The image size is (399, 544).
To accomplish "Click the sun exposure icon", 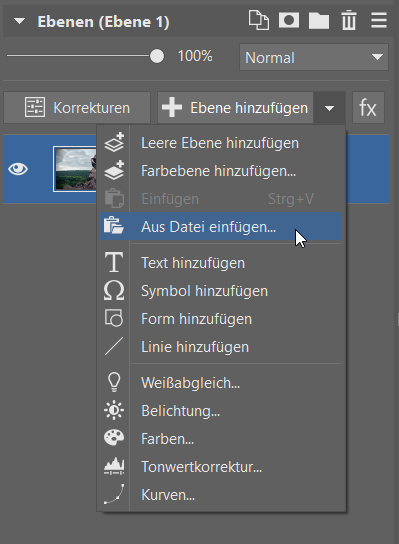I will click(114, 410).
